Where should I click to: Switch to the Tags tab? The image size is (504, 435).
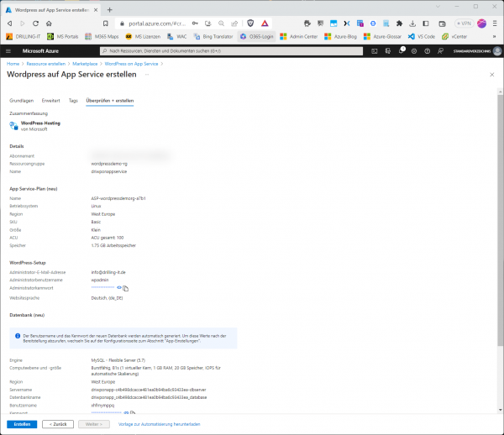click(73, 101)
